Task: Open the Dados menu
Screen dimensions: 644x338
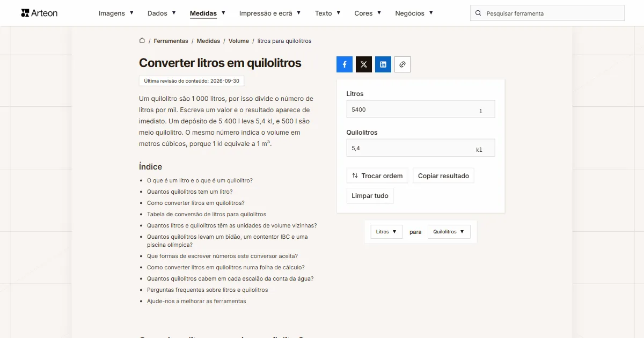Action: [x=162, y=13]
